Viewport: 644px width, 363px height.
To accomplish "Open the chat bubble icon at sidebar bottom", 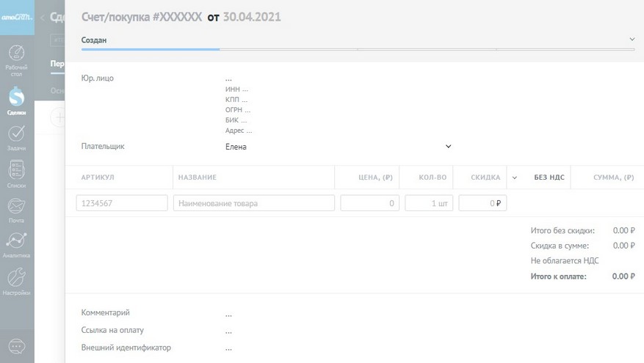I will 16,346.
